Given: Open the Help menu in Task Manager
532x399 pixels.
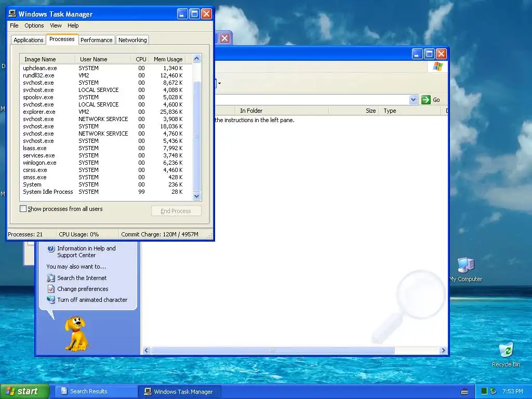Looking at the screenshot, I should click(73, 25).
